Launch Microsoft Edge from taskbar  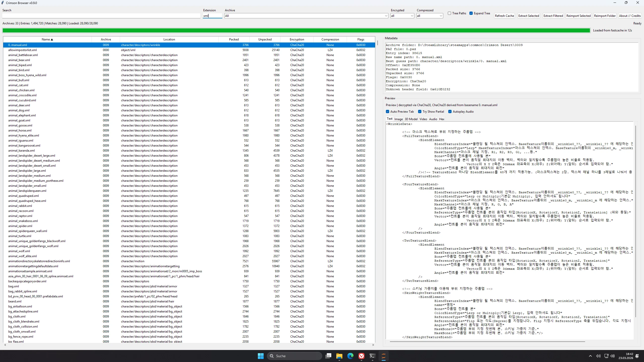point(350,356)
